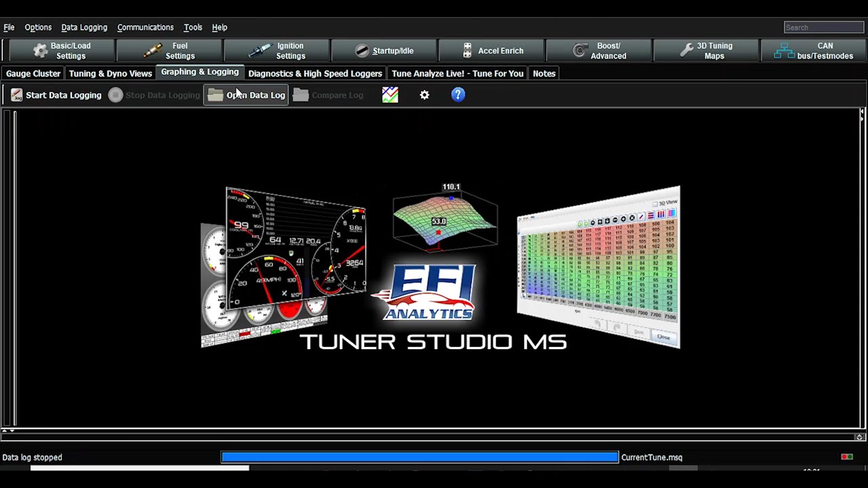The width and height of the screenshot is (868, 488).
Task: Switch to the Notes tab
Action: 544,73
